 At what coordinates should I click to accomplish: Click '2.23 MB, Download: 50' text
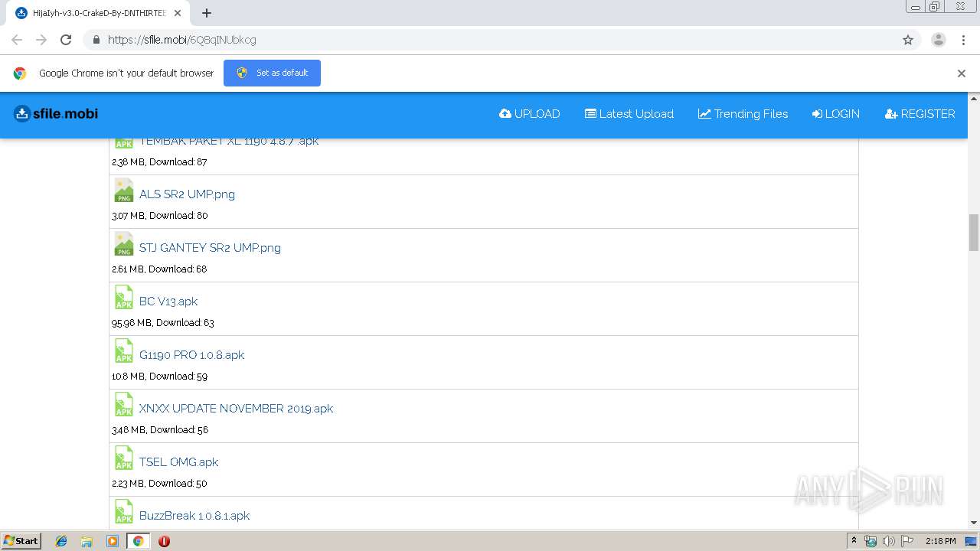159,484
